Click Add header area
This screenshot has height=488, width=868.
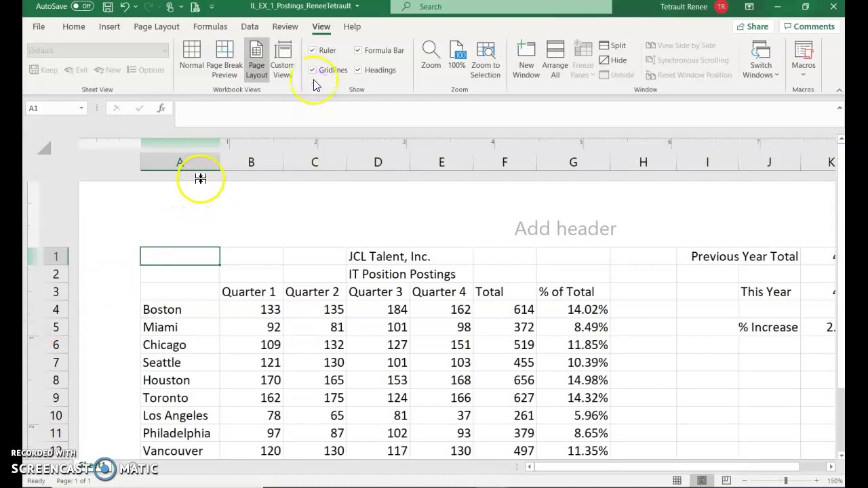(565, 228)
